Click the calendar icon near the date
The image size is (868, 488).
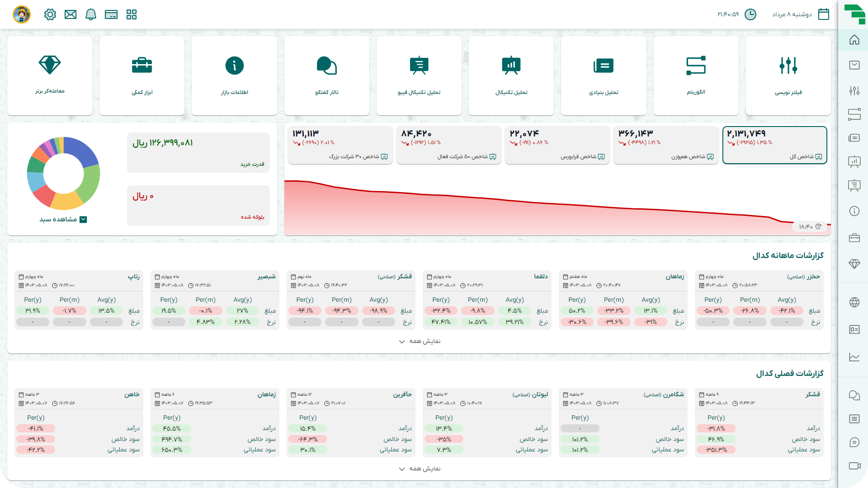click(824, 14)
